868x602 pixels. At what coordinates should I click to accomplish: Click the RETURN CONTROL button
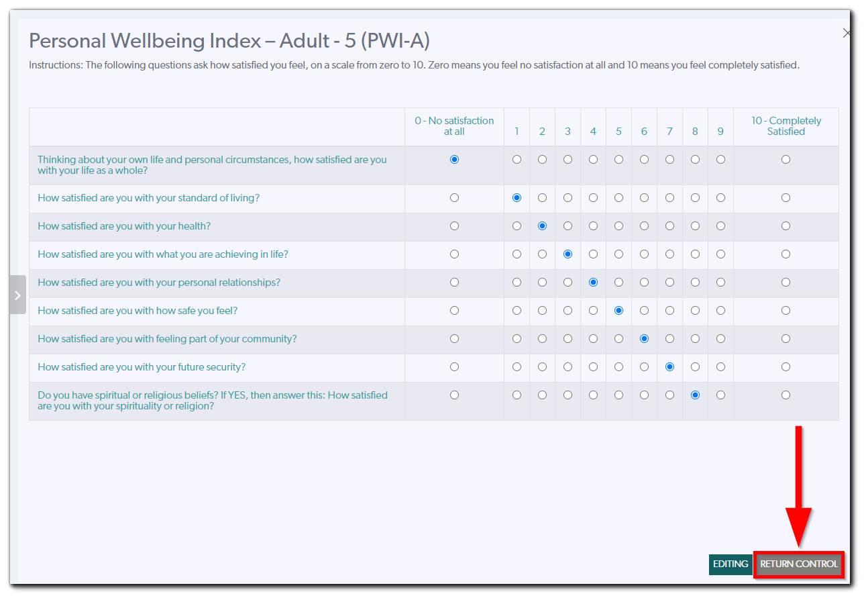(799, 564)
